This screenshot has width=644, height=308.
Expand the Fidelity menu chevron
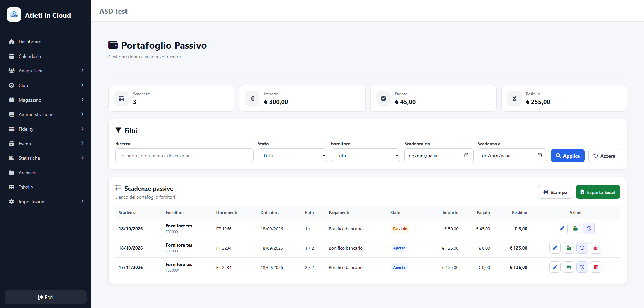pos(82,129)
